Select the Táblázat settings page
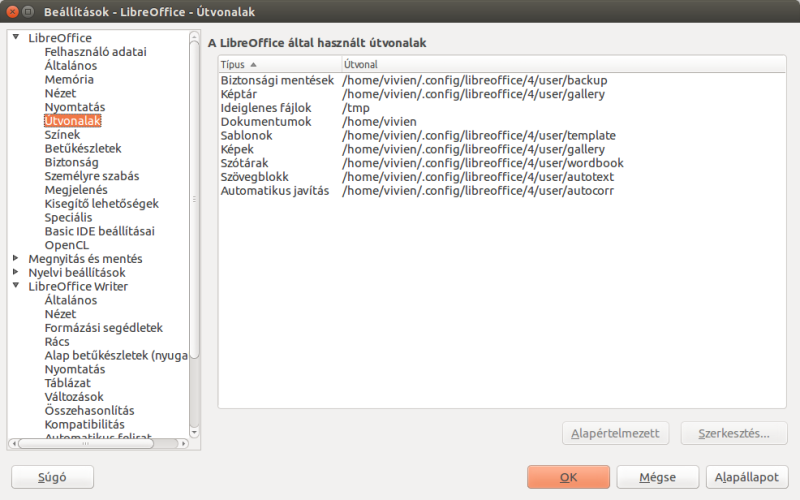The width and height of the screenshot is (800, 500). (x=67, y=382)
